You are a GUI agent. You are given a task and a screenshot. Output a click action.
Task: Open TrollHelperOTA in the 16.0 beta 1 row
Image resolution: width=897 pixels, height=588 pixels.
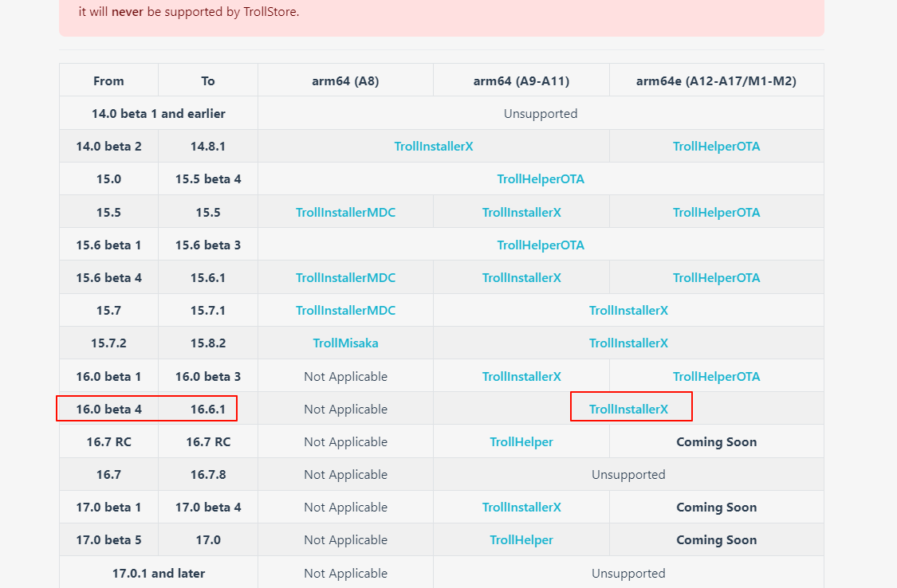point(716,377)
